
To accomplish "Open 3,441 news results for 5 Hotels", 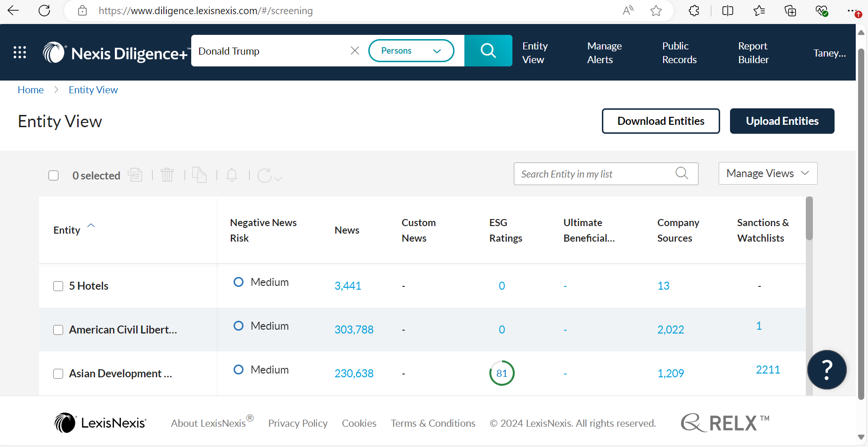I will click(x=348, y=286).
